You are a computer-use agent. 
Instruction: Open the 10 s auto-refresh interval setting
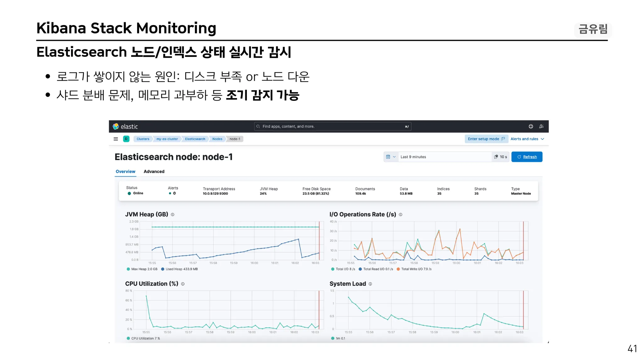coord(501,157)
